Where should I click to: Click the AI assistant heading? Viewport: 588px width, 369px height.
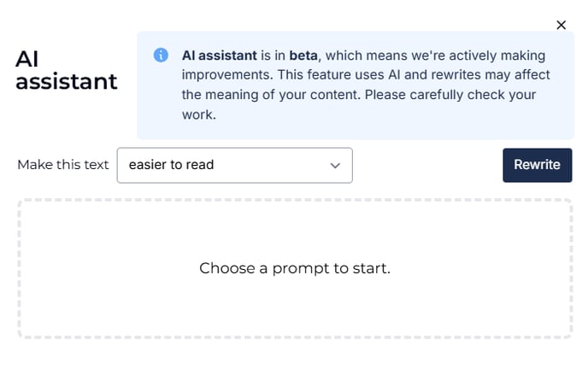pyautogui.click(x=67, y=70)
